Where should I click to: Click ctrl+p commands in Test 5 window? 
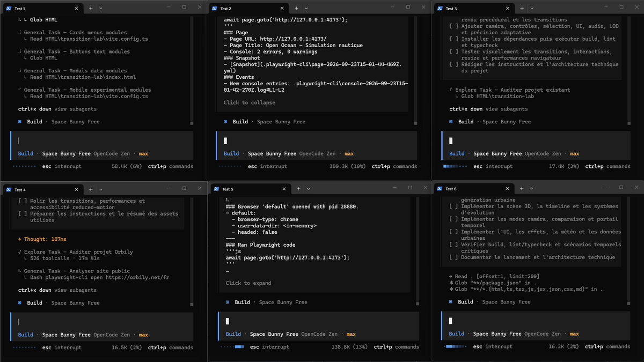point(397,347)
